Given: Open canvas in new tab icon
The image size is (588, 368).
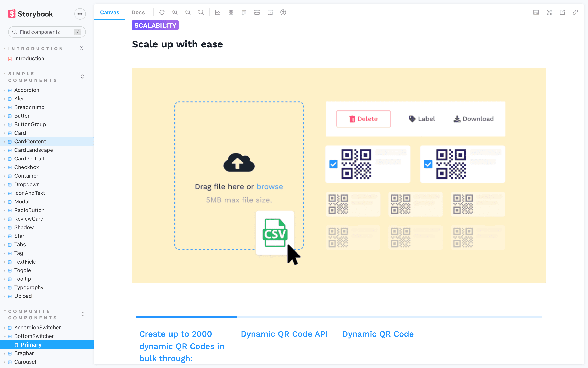Looking at the screenshot, I should click(x=562, y=12).
